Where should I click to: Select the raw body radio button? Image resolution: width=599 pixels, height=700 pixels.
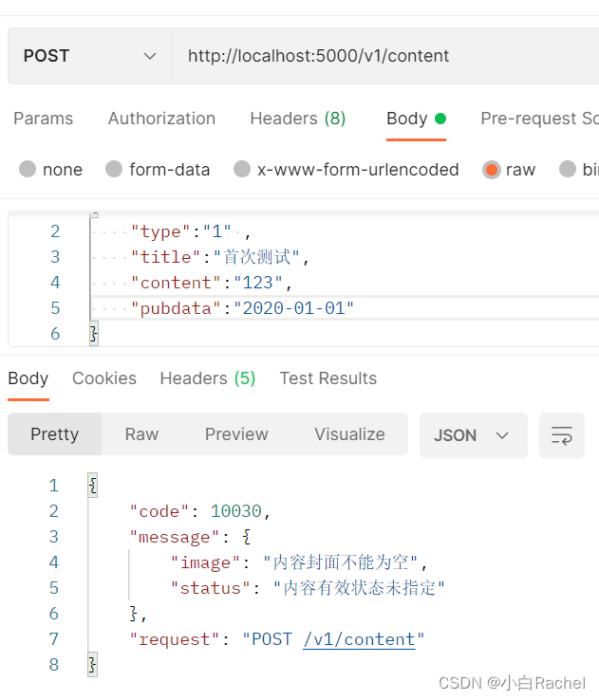tap(492, 170)
